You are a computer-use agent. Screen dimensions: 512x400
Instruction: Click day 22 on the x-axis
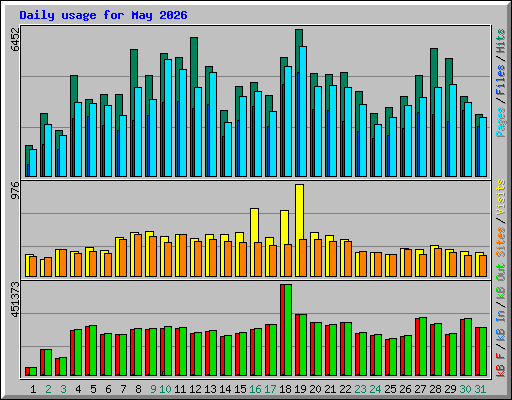(x=345, y=389)
